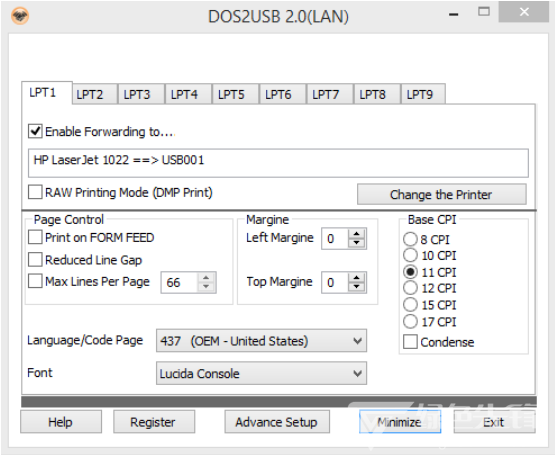This screenshot has height=455, width=555.
Task: Tick the Reduced Line Gap checkbox
Action: [35, 260]
